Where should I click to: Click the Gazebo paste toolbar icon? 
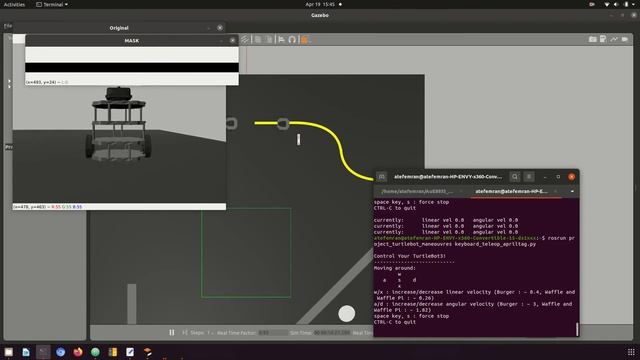pyautogui.click(x=269, y=40)
